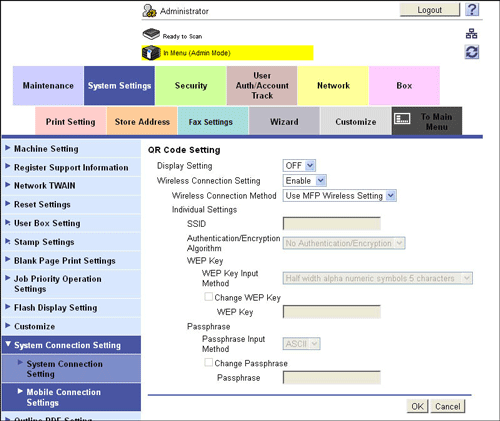Tick the Change Passphrase checkbox
The width and height of the screenshot is (500, 421).
point(209,362)
